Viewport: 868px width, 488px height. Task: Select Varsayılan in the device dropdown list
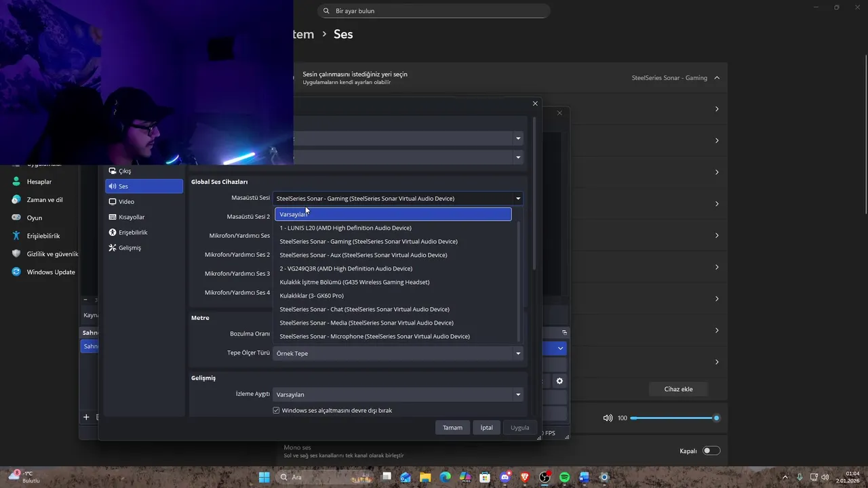point(393,214)
